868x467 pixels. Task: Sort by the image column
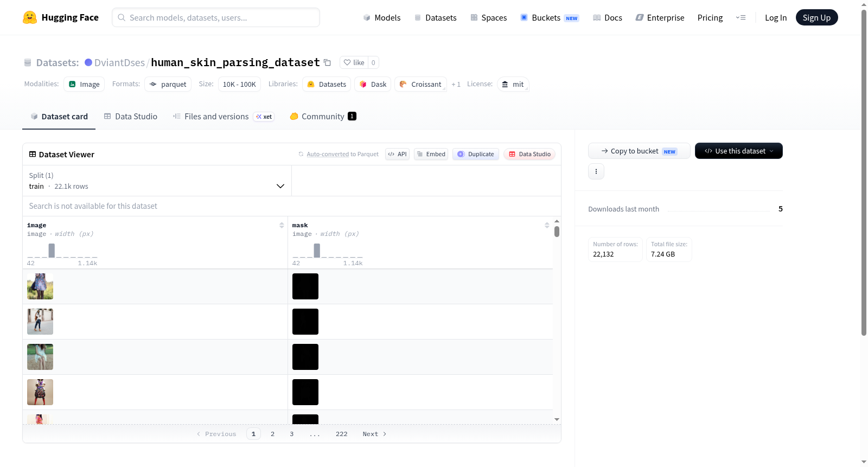pyautogui.click(x=282, y=225)
